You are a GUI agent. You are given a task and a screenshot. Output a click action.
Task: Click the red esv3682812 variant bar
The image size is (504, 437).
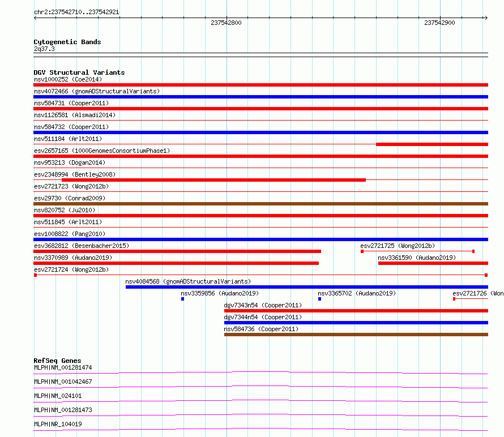[177, 251]
